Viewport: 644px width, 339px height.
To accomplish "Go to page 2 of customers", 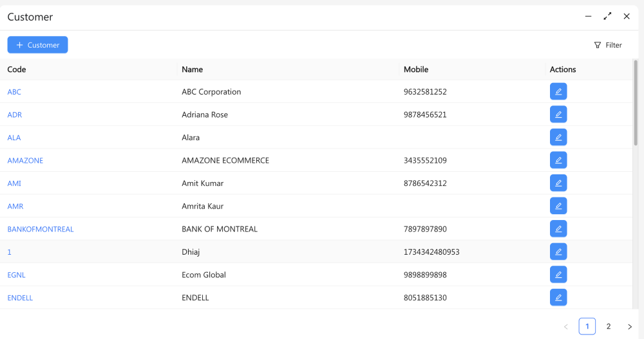I will pos(609,327).
